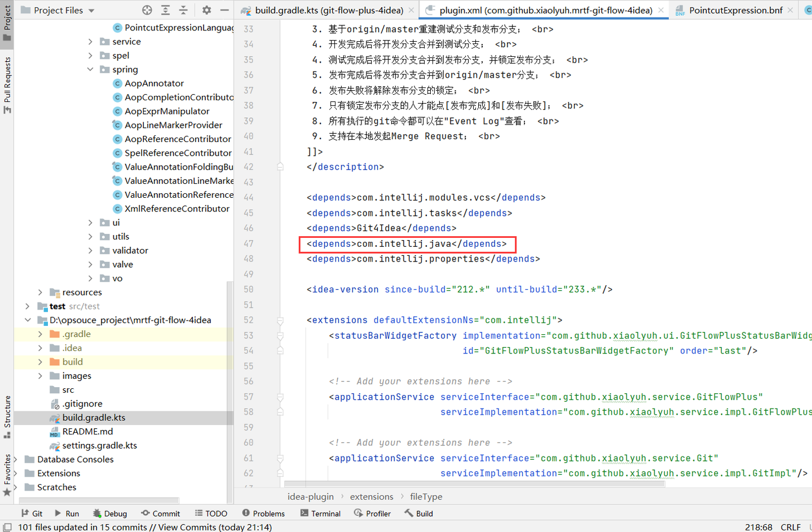
Task: Switch to the PointcutExpression.bnf tab
Action: tap(733, 10)
